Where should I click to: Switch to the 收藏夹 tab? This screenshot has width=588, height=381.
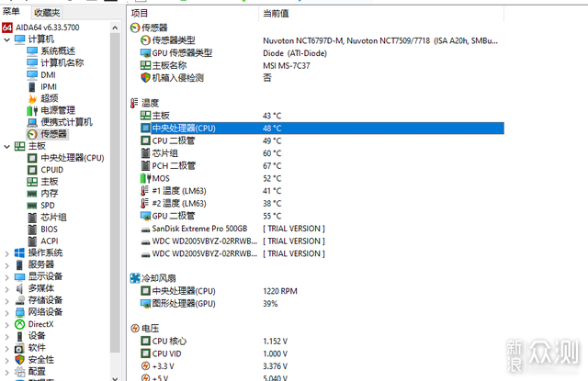click(47, 13)
